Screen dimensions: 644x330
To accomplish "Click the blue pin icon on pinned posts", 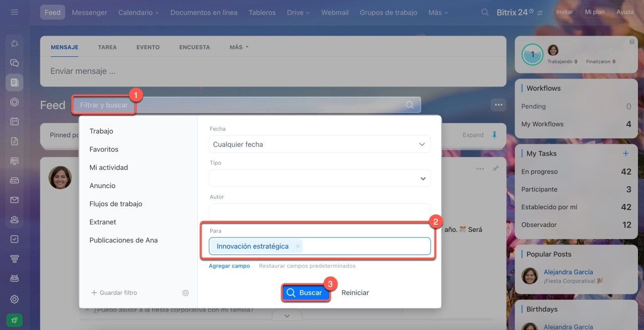I will (x=494, y=135).
